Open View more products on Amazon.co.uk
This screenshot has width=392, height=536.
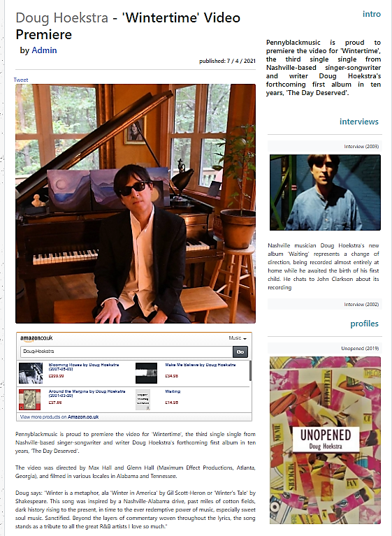pyautogui.click(x=59, y=417)
